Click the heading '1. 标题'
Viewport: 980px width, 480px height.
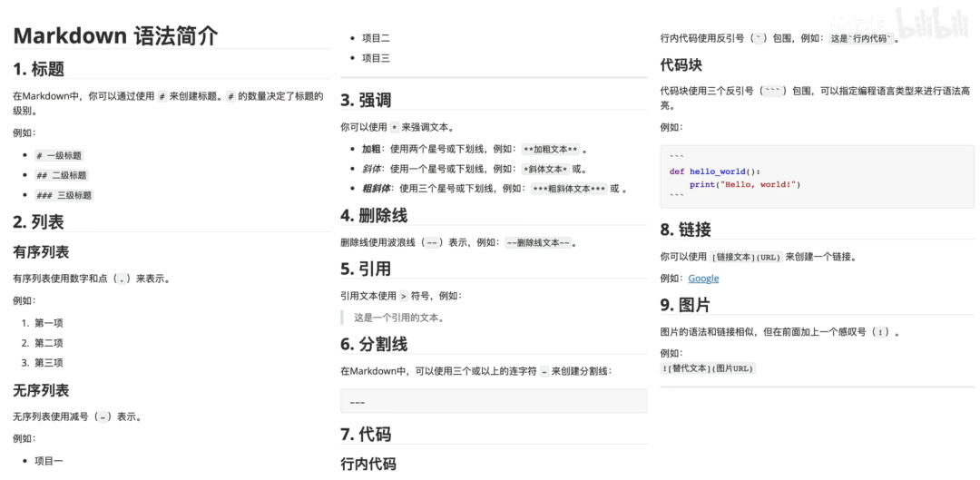[x=39, y=69]
